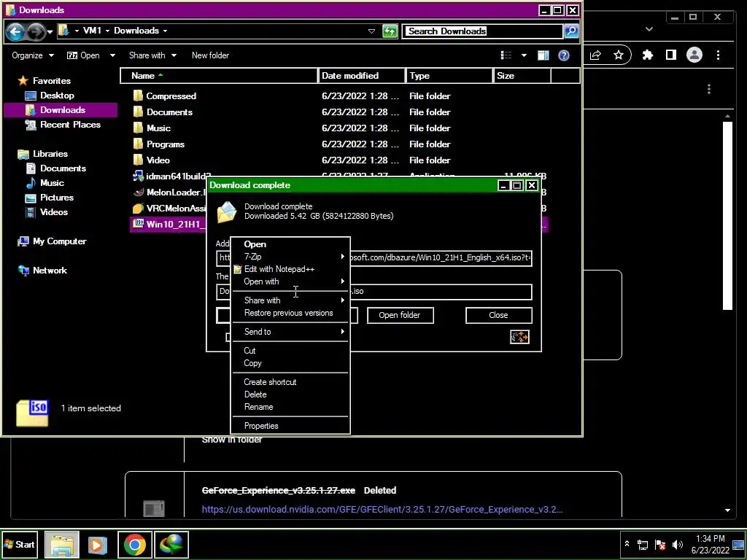Expand the Send to submenu
This screenshot has height=560, width=747.
click(290, 332)
